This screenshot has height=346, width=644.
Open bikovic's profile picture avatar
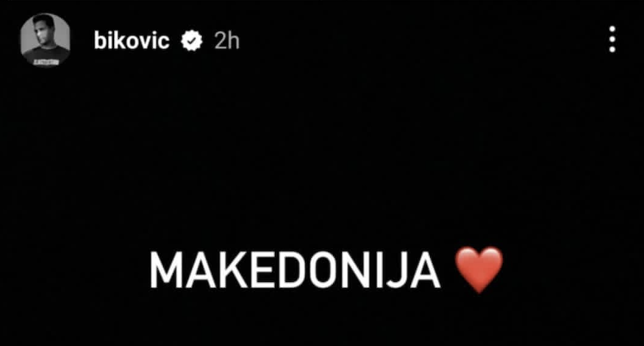click(45, 40)
